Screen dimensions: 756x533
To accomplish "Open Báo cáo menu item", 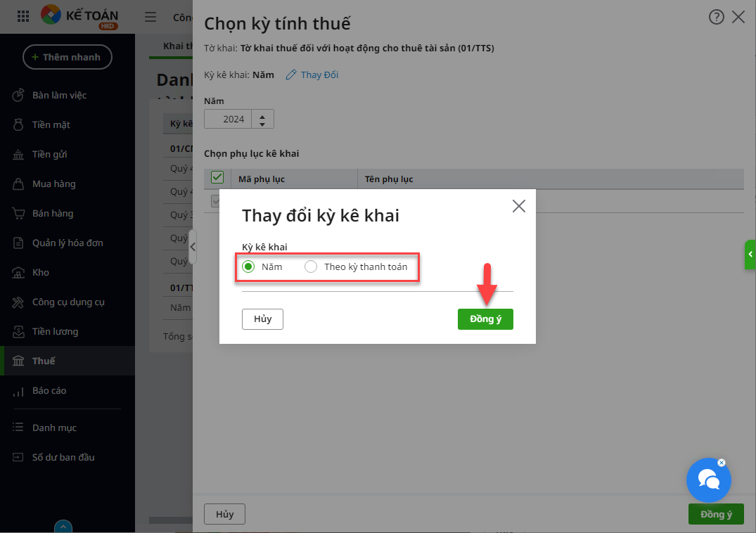I will click(x=49, y=390).
